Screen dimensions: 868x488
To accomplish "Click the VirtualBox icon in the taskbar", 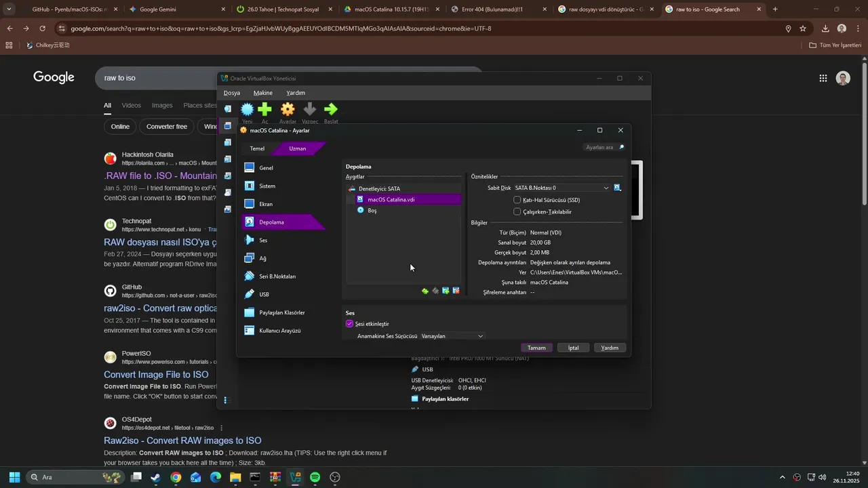I will [295, 477].
